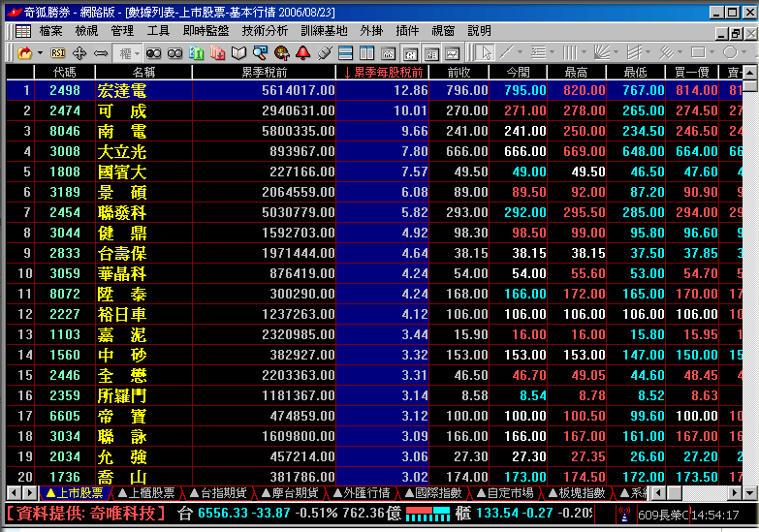This screenshot has height=532, width=759.
Task: Open the book icon in toolbar
Action: (x=239, y=52)
